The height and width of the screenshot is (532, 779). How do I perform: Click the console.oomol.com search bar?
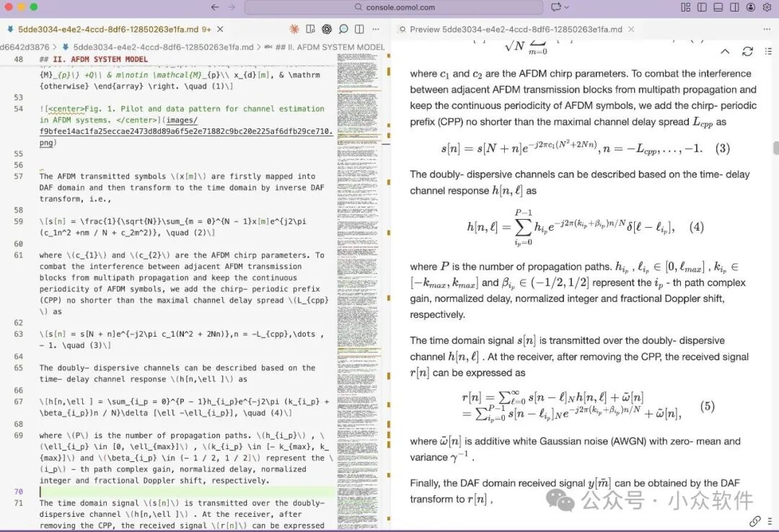(394, 7)
